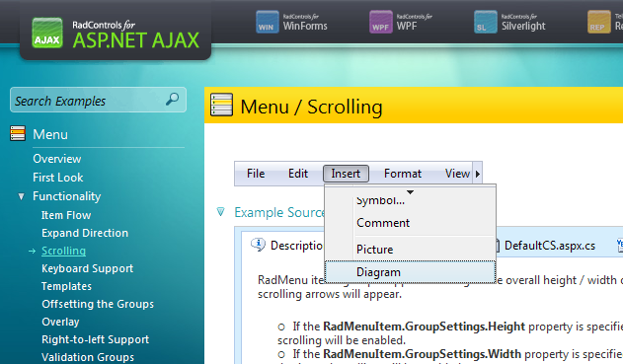Viewport: 623px width, 364px height.
Task: Go to the Overview page
Action: click(x=57, y=159)
